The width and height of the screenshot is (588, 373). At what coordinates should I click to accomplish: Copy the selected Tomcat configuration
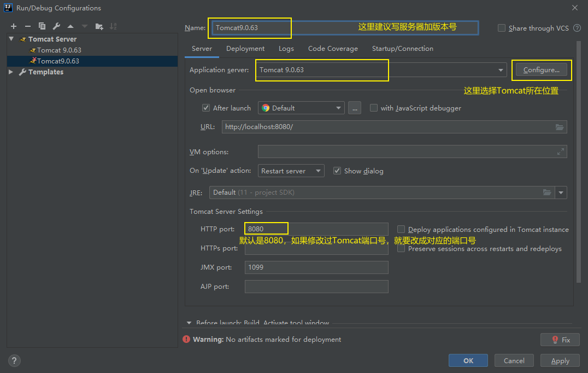42,26
